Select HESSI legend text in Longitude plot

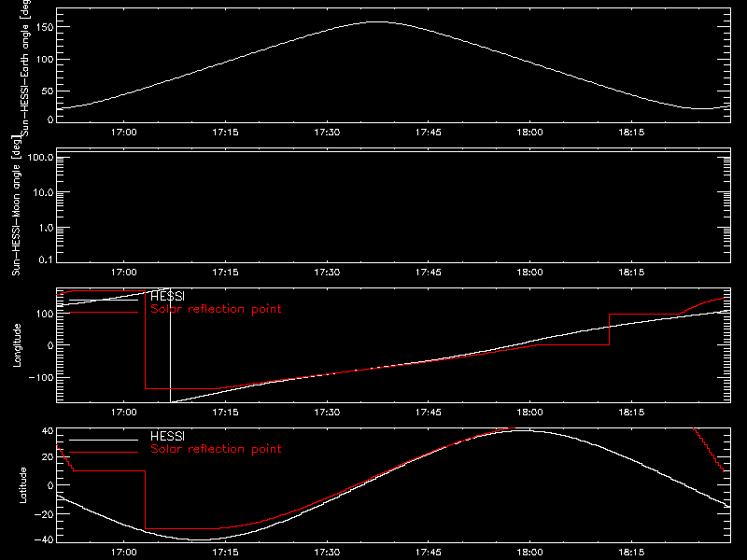click(167, 296)
